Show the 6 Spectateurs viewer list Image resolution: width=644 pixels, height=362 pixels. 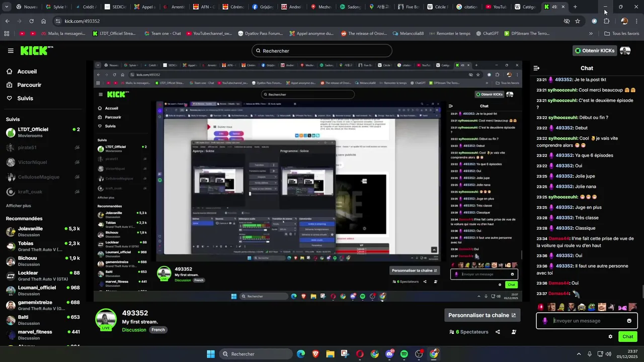(469, 332)
